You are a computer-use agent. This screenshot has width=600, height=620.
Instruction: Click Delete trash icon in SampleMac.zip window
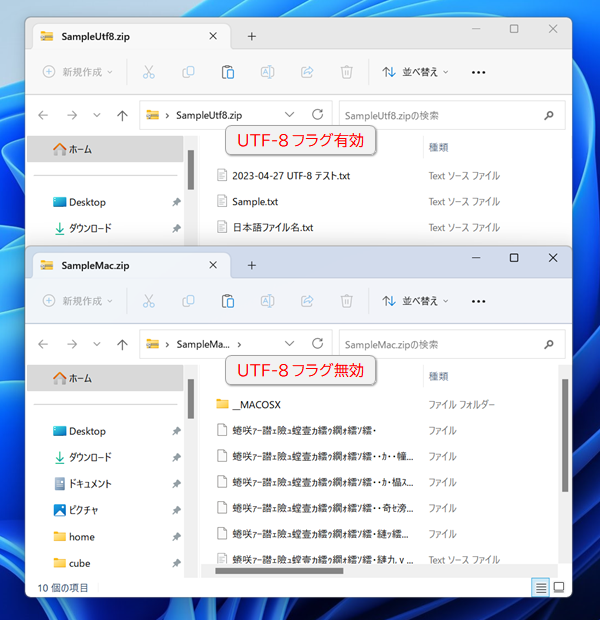(346, 301)
